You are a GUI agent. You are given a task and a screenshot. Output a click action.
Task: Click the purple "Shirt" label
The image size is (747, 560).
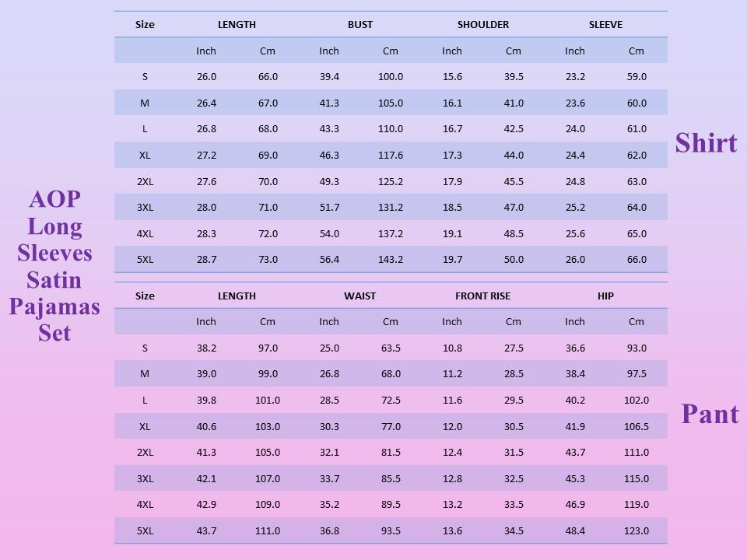tap(706, 143)
